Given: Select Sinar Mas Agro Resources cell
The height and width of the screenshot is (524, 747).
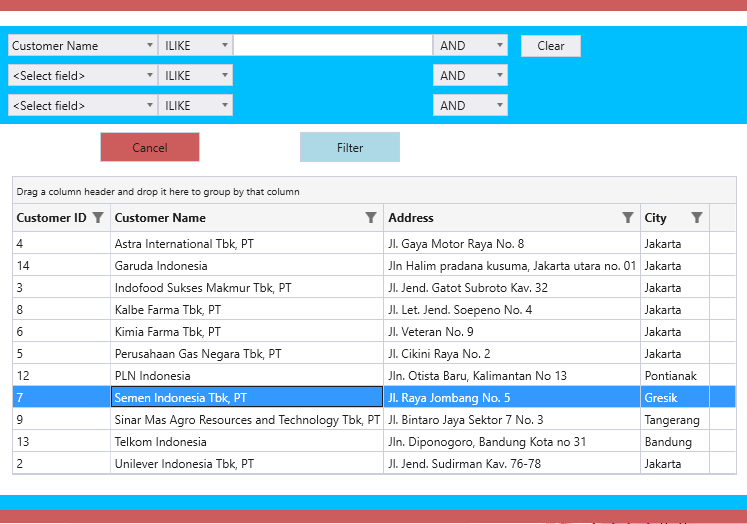Looking at the screenshot, I should pyautogui.click(x=247, y=419).
